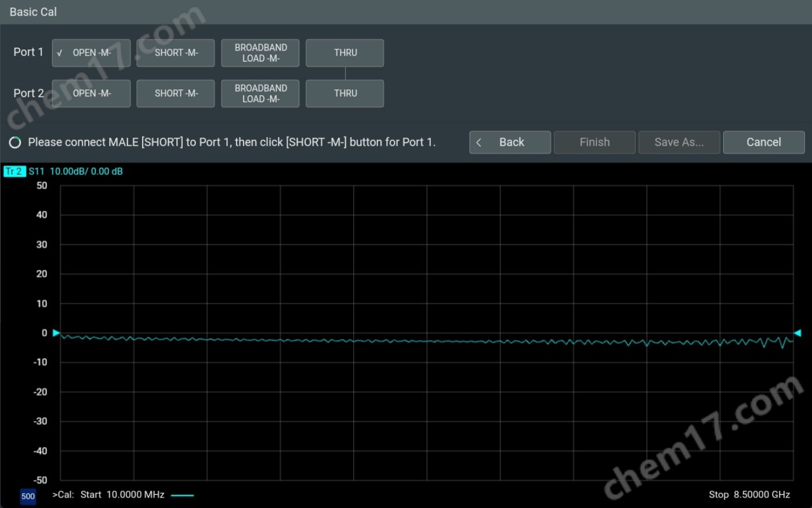Viewport: 812px width, 508px height.
Task: Edit the Stop 8.50000 GHz frequency
Action: [x=749, y=495]
